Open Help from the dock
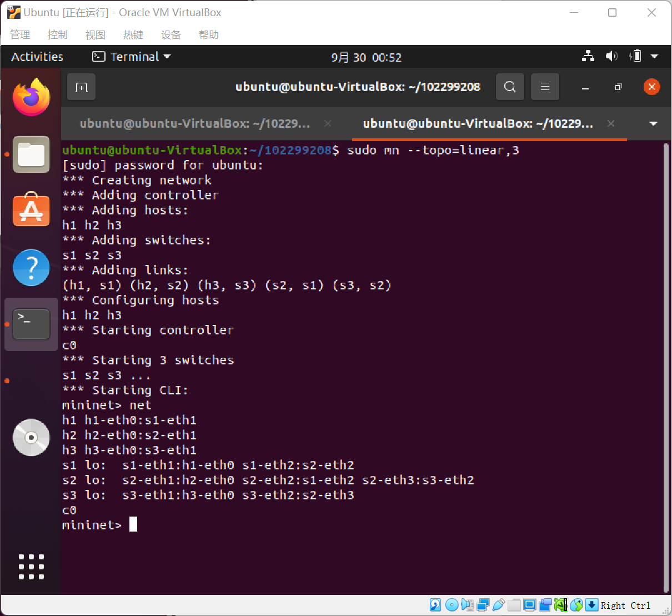The width and height of the screenshot is (672, 616). point(31,268)
